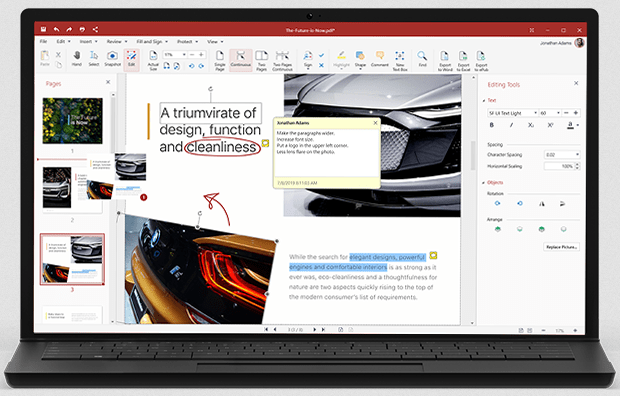620x396 pixels.
Task: Switch to Single Page view
Action: click(220, 61)
